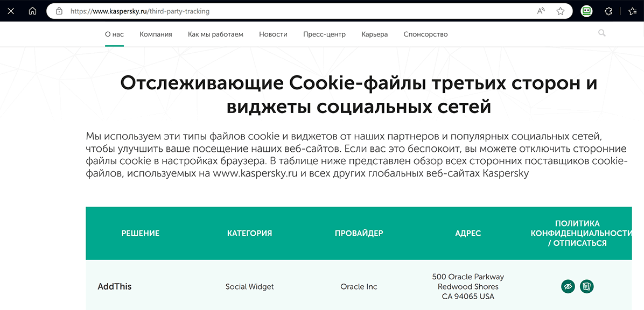Select the О нас tab
644x310 pixels.
(114, 34)
